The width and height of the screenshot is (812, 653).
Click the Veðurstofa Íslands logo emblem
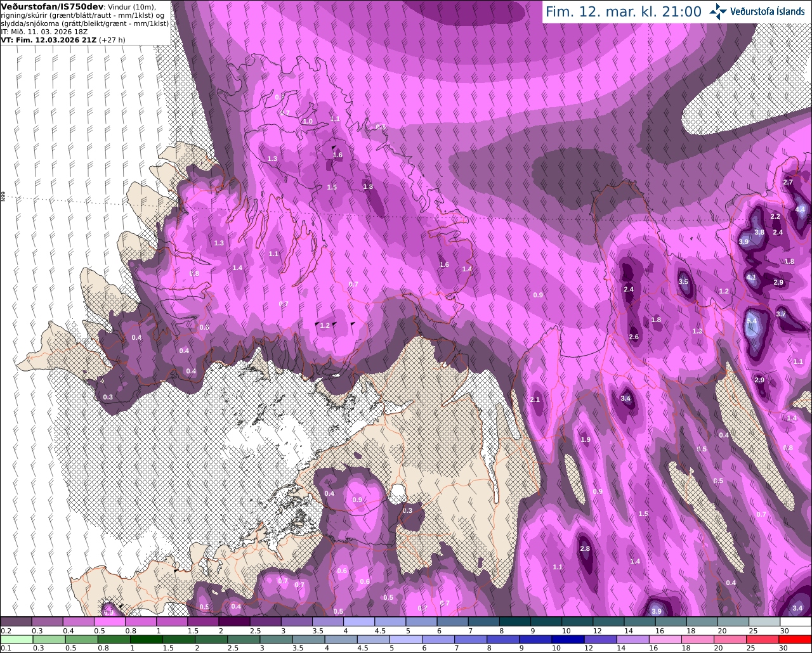pyautogui.click(x=718, y=11)
